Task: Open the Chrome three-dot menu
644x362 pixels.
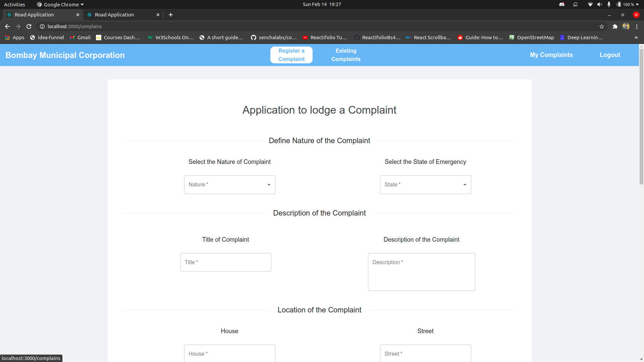Action: pos(637,26)
